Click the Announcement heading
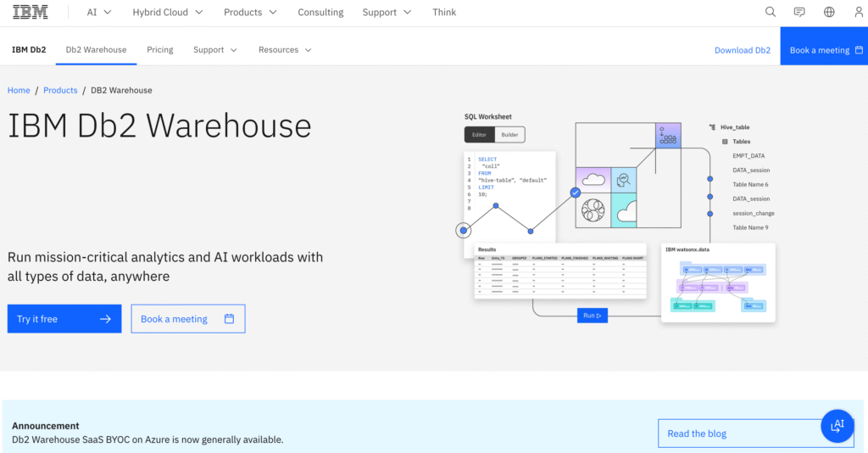Image resolution: width=868 pixels, height=453 pixels. point(46,426)
